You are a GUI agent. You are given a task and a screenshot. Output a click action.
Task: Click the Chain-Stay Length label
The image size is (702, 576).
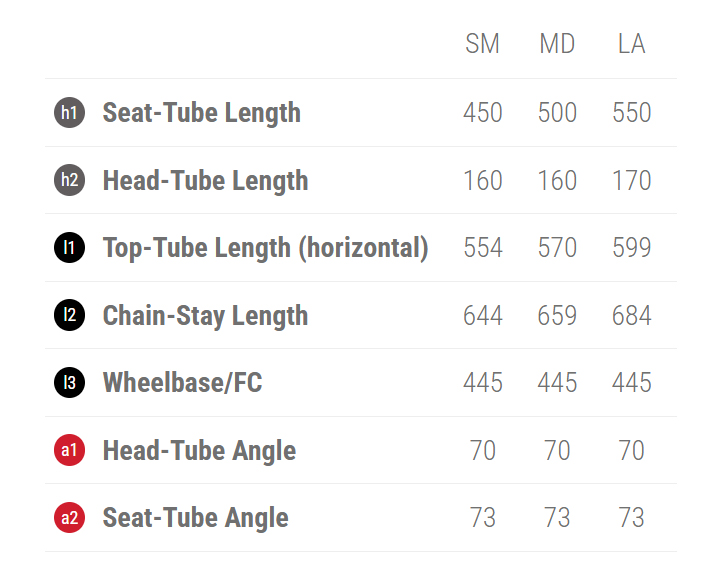tap(205, 316)
